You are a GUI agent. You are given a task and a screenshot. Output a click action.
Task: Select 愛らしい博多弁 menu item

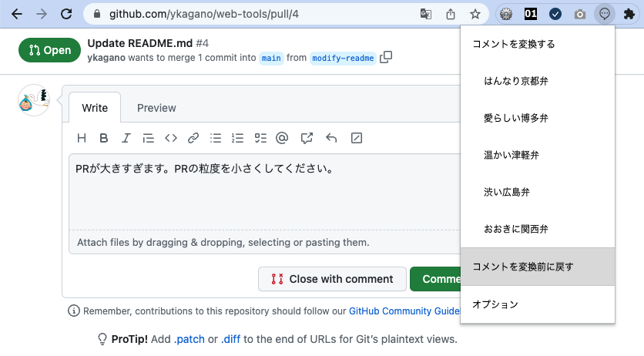click(538, 118)
